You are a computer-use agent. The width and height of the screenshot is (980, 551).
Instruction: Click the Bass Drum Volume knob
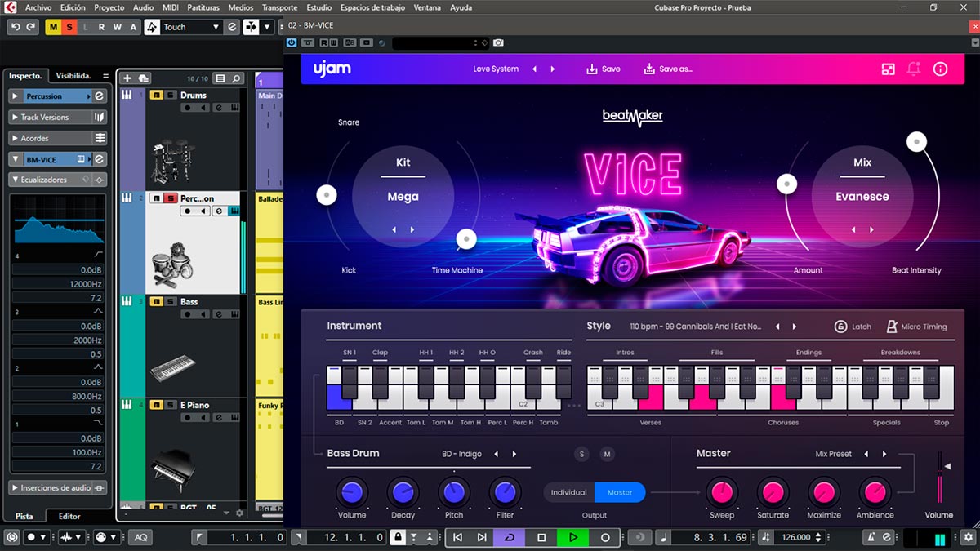[352, 491]
